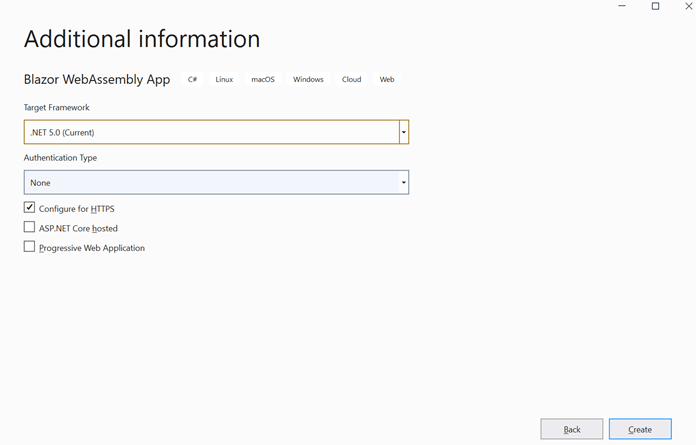Expand the Target Framework dropdown arrow
Screen dimensions: 696x445
pos(403,132)
